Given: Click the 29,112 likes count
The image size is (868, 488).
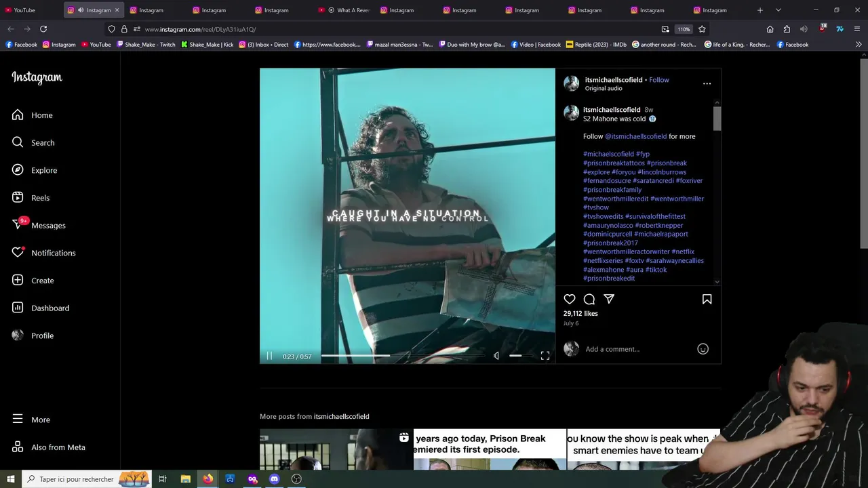Looking at the screenshot, I should coord(580,314).
